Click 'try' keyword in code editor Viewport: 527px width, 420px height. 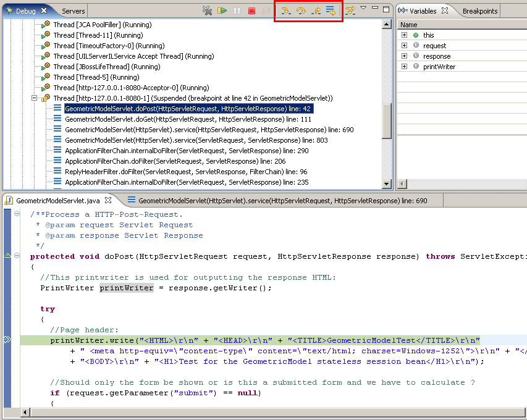[48, 309]
